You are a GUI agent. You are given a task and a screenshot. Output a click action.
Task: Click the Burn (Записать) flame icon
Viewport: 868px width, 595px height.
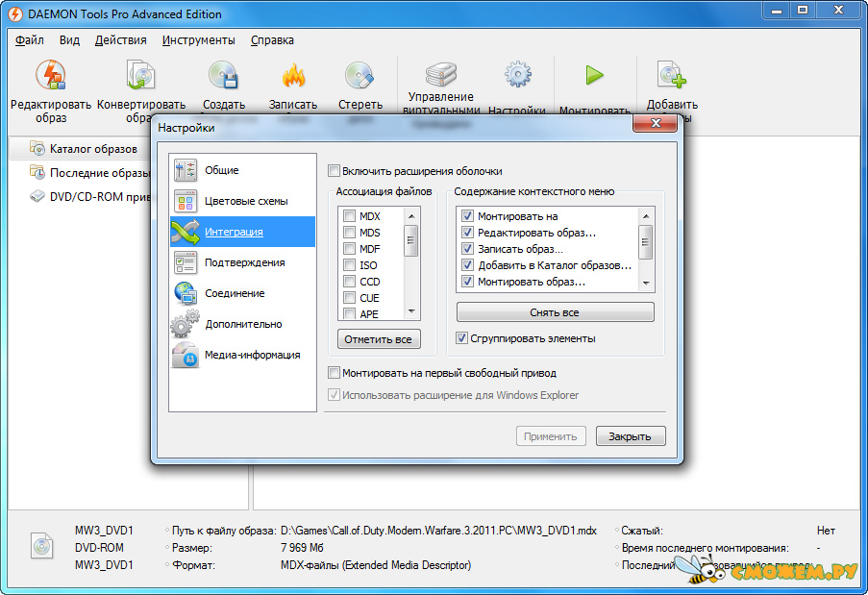pyautogui.click(x=293, y=75)
